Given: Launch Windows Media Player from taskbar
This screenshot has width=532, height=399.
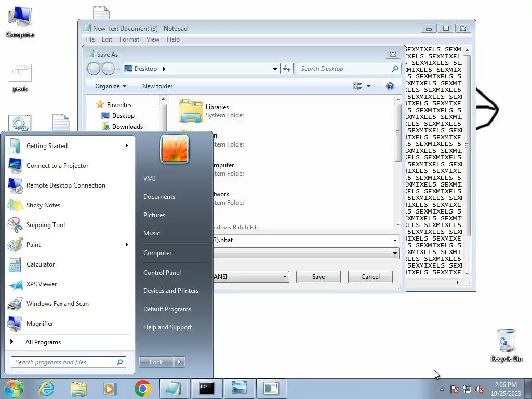Looking at the screenshot, I should tap(110, 389).
